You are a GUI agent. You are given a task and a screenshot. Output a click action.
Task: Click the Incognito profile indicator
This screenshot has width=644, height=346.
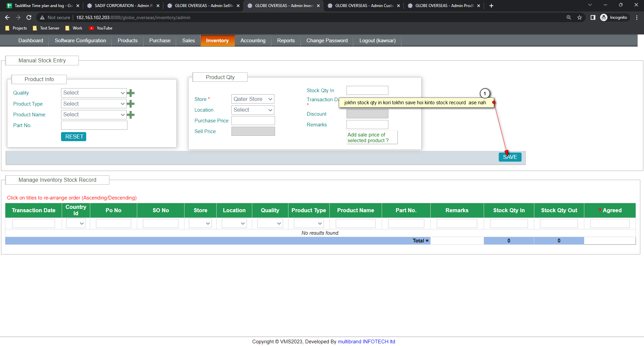pos(614,17)
